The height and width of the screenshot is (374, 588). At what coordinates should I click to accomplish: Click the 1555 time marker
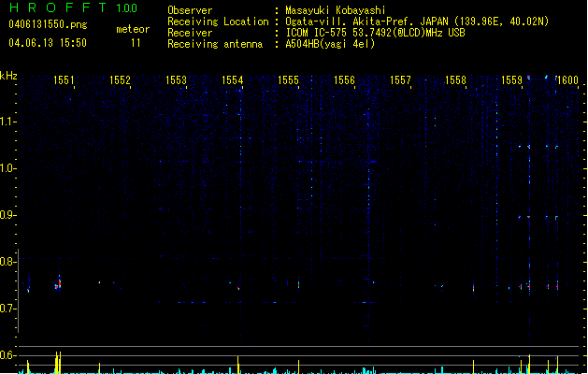[x=288, y=80]
